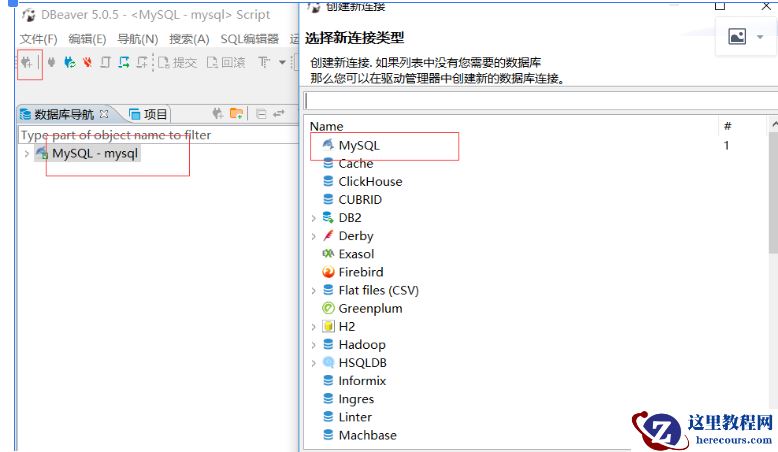
Task: Click the gray Connect plug toolbar icon
Action: (51, 63)
